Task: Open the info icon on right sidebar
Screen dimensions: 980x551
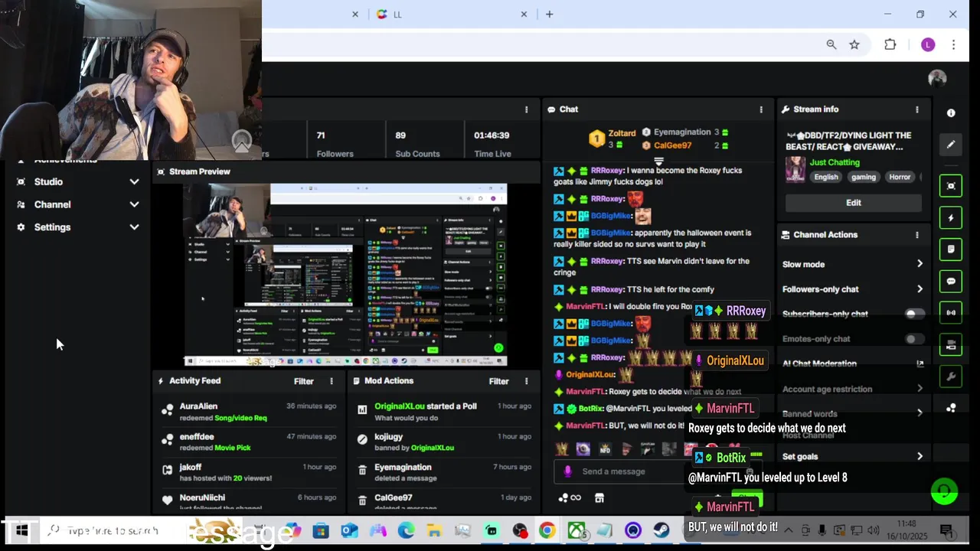Action: pyautogui.click(x=951, y=112)
